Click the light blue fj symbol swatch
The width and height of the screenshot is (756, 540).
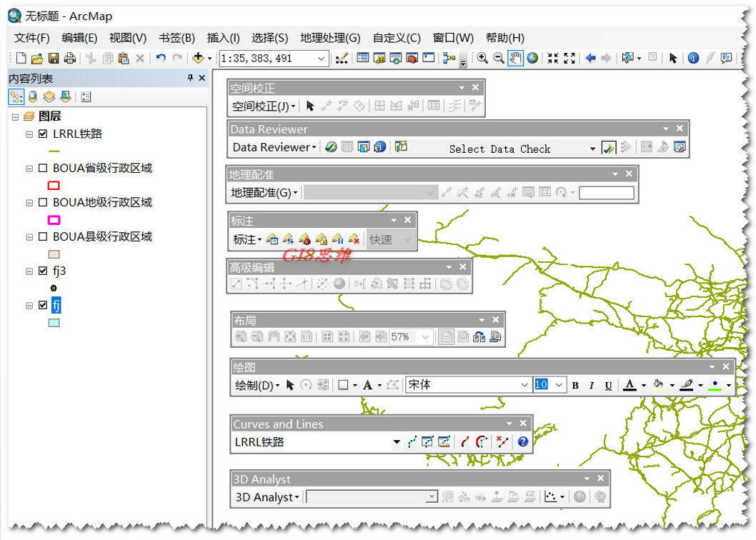pos(54,323)
